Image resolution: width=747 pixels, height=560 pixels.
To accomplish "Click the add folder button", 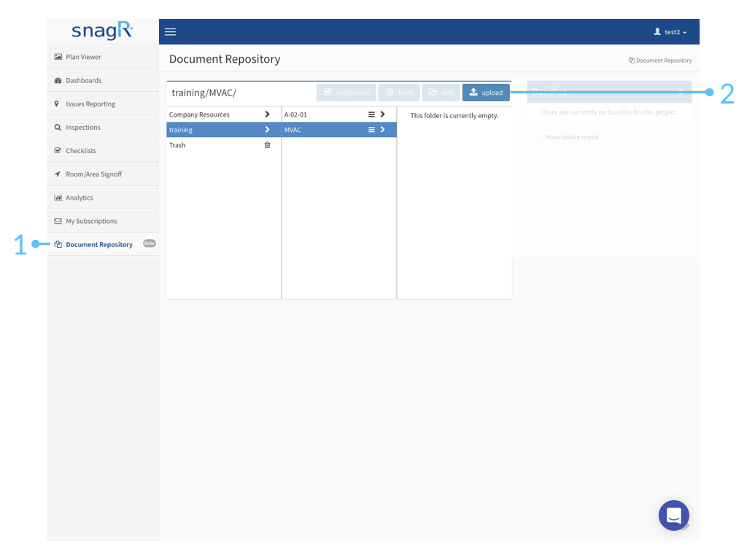I will coord(441,93).
